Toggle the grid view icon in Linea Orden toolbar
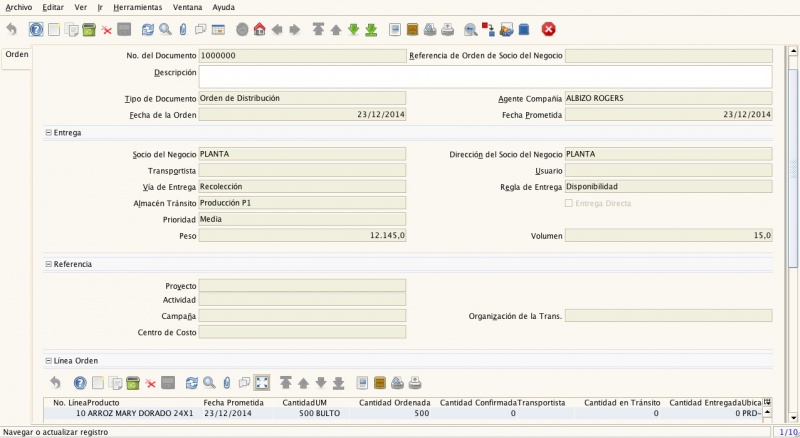 click(x=261, y=382)
